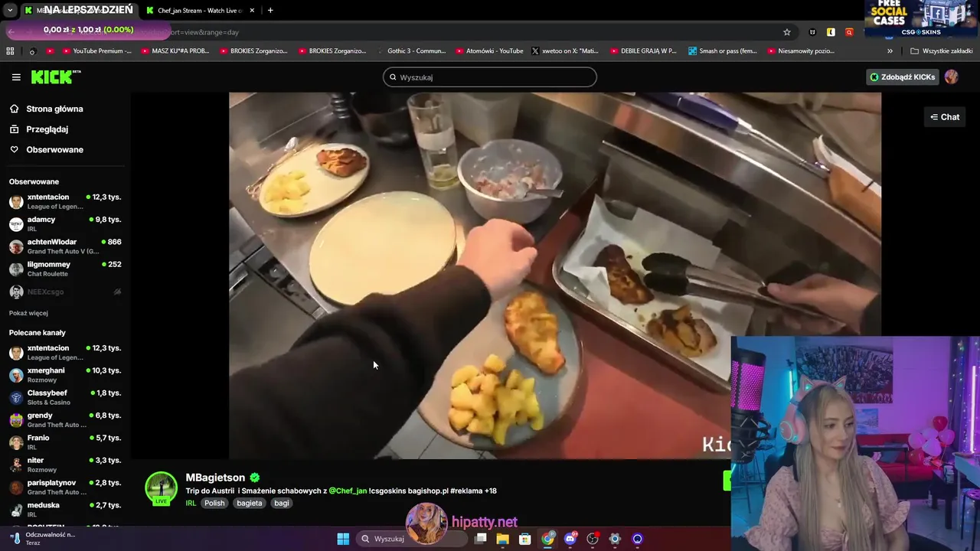Open the Chat panel
The height and width of the screenshot is (551, 980).
pyautogui.click(x=945, y=117)
